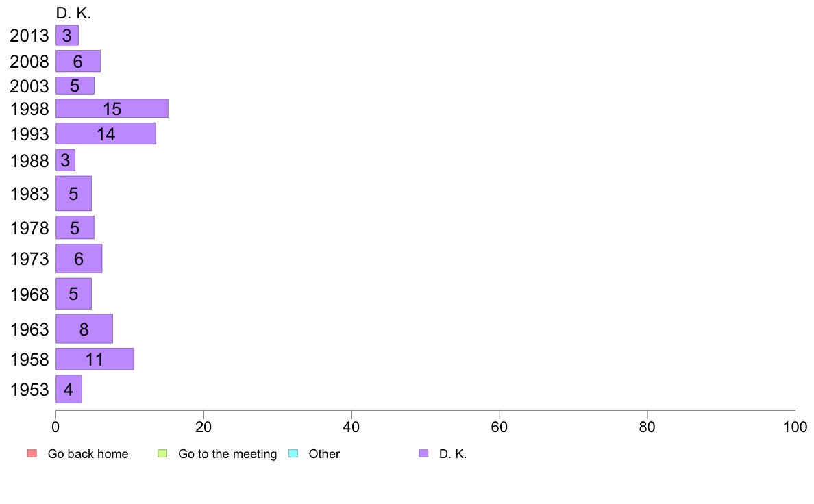Select the 1963 bar showing 8

[x=84, y=329]
